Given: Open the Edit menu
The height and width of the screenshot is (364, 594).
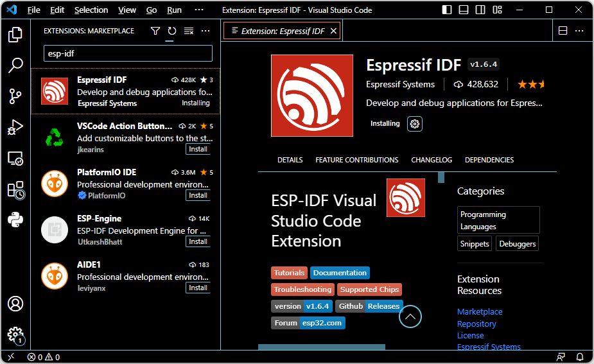Looking at the screenshot, I should 57,10.
